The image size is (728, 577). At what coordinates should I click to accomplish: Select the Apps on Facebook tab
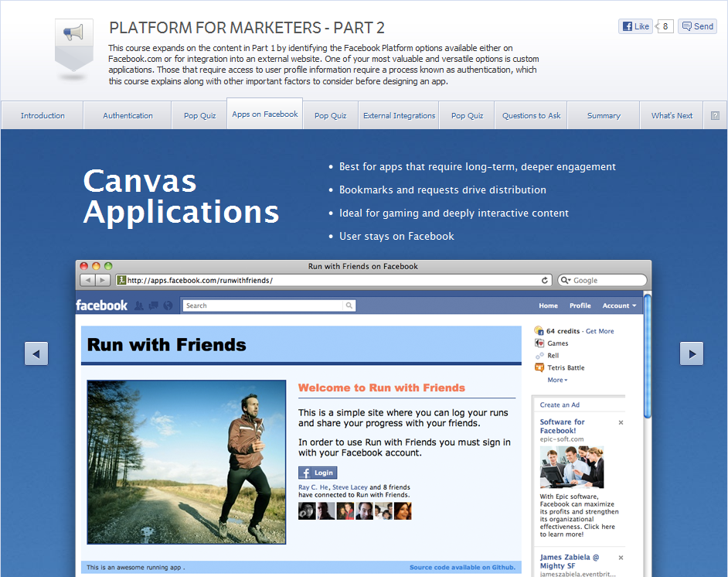(x=264, y=114)
